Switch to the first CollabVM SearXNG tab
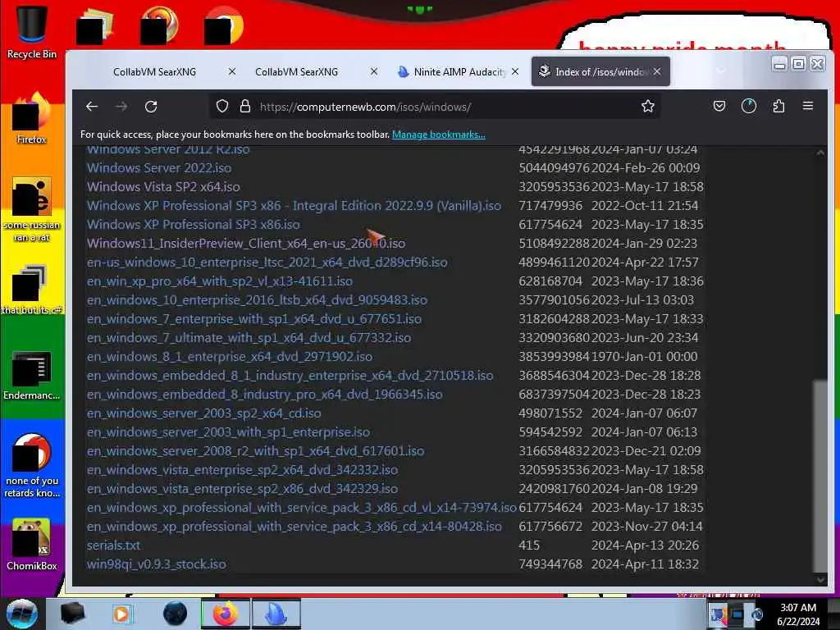 tap(154, 72)
